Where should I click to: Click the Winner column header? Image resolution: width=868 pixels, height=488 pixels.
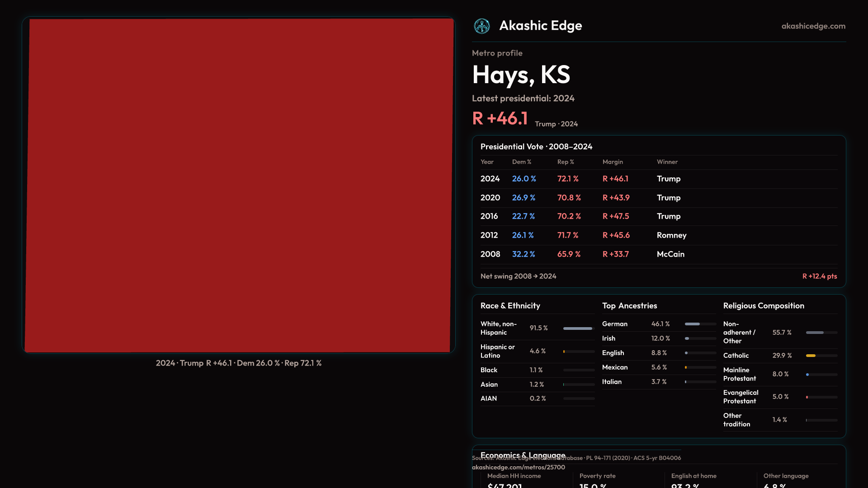tap(667, 162)
